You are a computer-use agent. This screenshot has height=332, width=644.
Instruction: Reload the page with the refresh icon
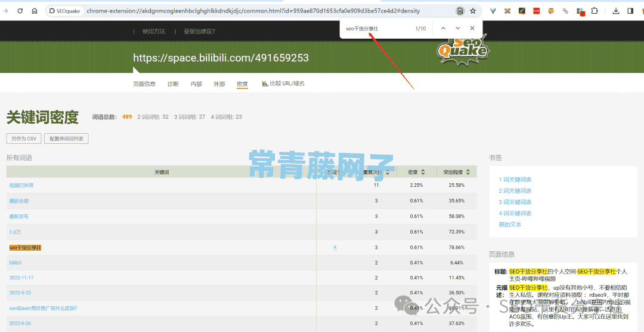point(20,11)
